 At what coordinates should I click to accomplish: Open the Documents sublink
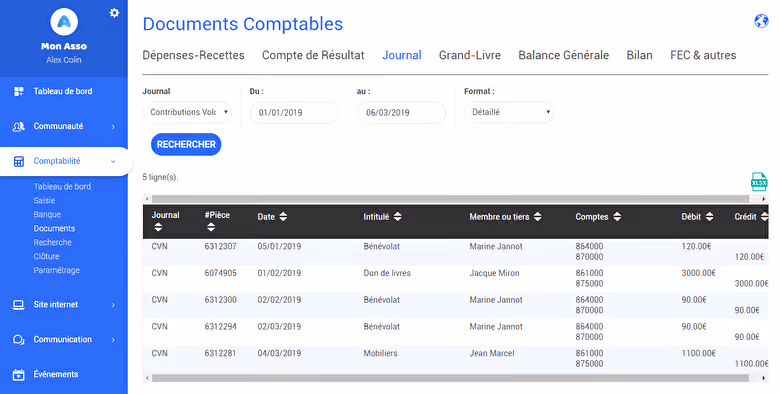pos(54,228)
